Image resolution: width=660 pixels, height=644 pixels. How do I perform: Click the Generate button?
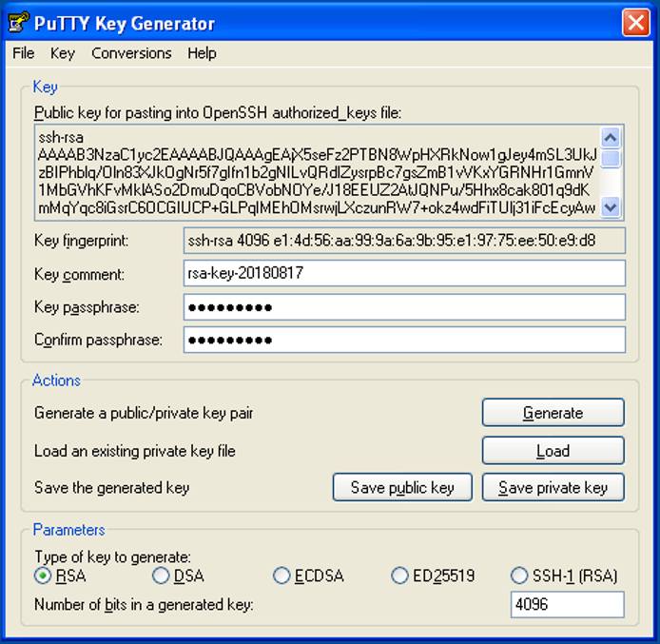tap(553, 413)
